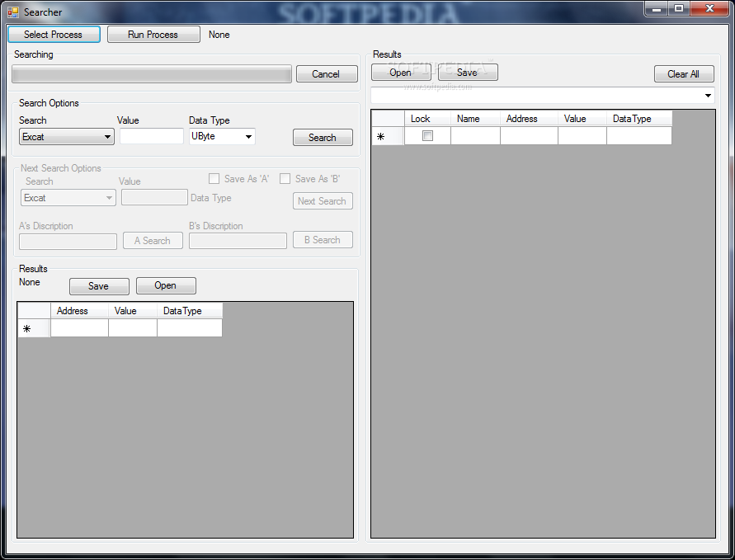Image resolution: width=735 pixels, height=560 pixels.
Task: Click the B's Discription text field
Action: (x=238, y=241)
